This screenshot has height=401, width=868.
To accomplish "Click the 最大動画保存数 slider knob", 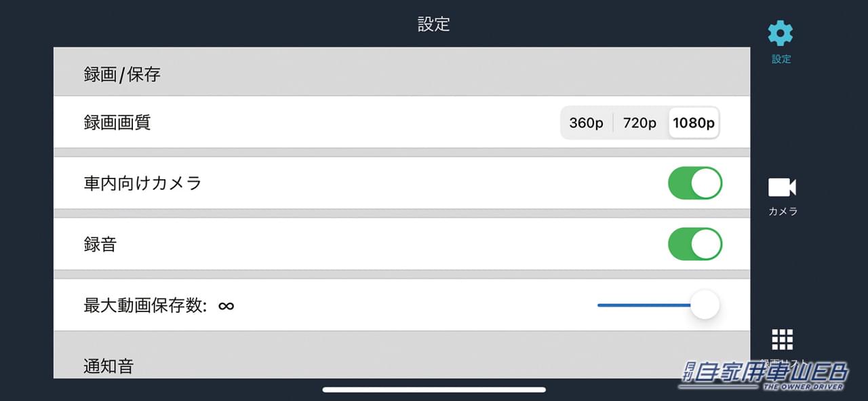I will (x=705, y=305).
